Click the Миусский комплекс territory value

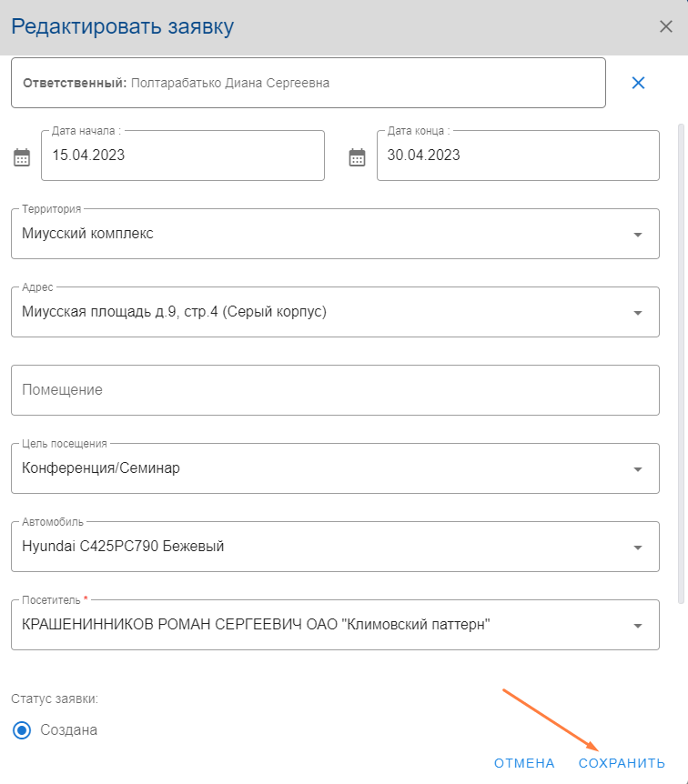tap(87, 234)
